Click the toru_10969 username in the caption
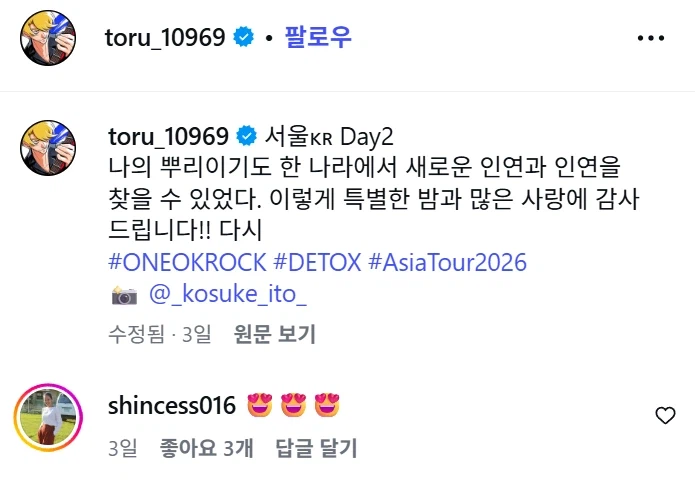695x487 pixels. [166, 135]
